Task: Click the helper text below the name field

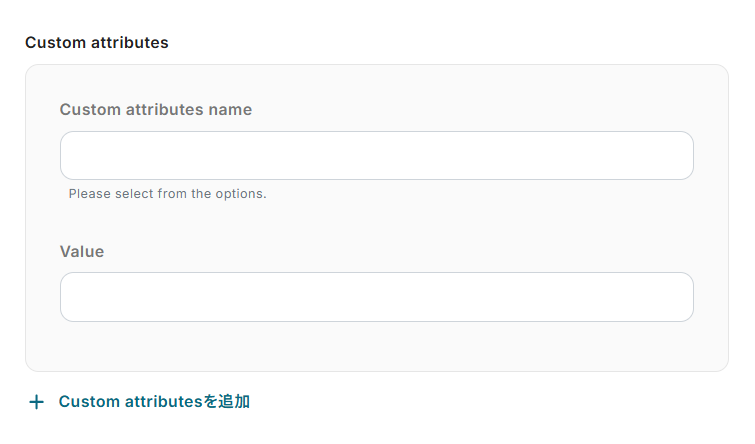Action: pos(167,194)
